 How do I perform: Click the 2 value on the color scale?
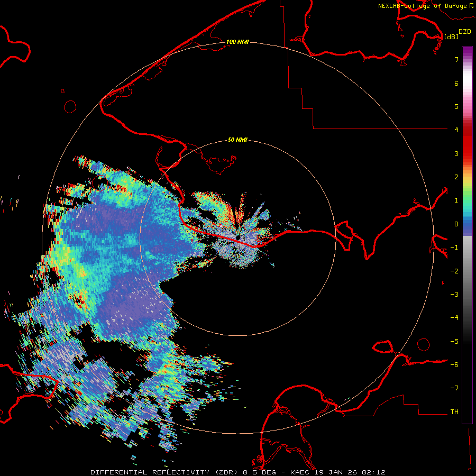click(x=456, y=177)
